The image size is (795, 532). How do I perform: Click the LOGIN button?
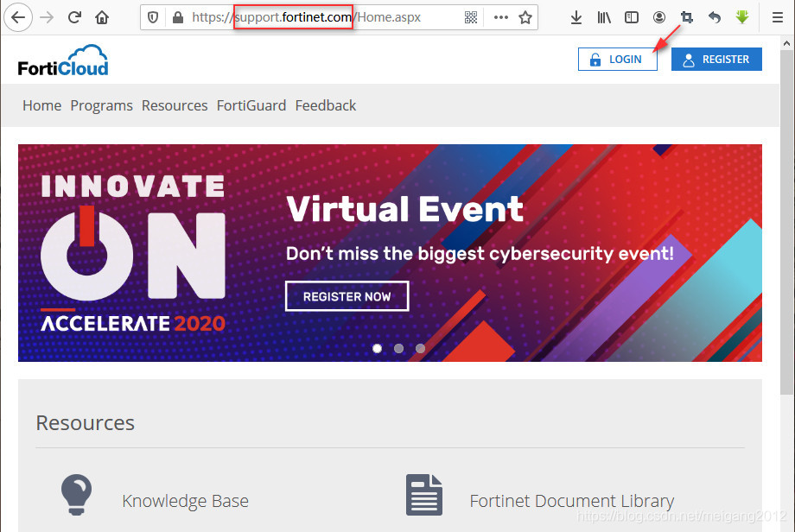[618, 60]
